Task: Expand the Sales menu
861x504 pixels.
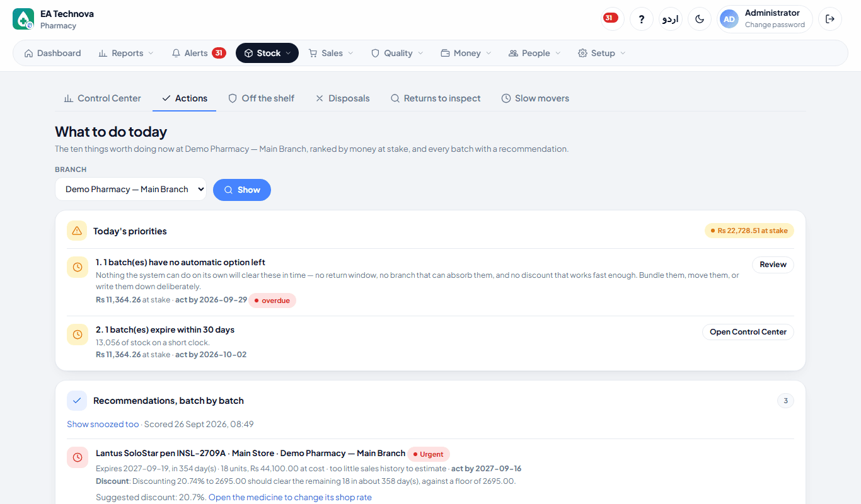Action: [x=331, y=53]
